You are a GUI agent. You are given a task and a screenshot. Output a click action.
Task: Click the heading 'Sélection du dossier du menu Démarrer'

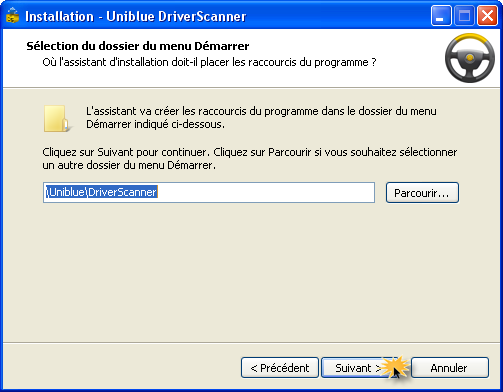coord(138,46)
